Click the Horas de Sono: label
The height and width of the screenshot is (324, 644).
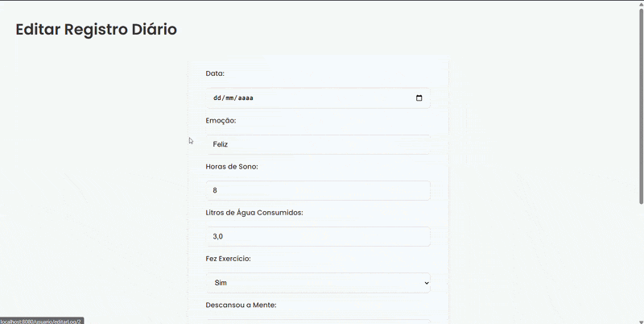click(232, 167)
